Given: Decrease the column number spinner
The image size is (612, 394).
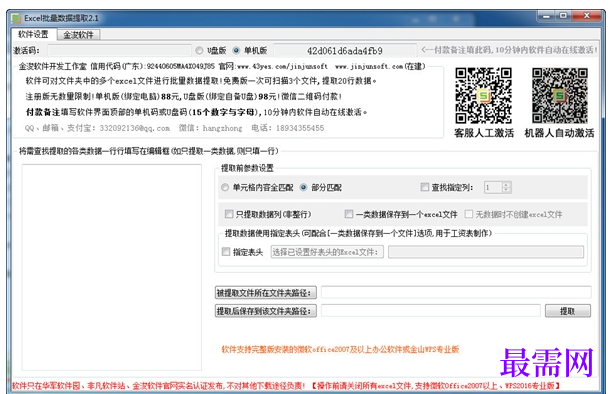Looking at the screenshot, I should [506, 190].
